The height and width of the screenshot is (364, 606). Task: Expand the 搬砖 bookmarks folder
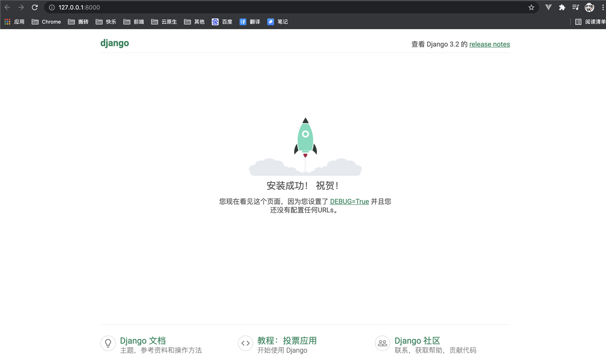[78, 22]
